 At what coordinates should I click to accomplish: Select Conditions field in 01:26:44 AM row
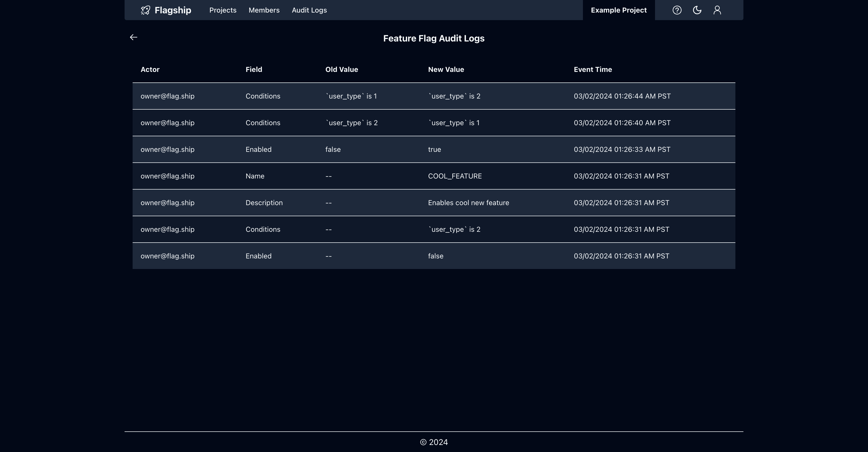pos(263,96)
